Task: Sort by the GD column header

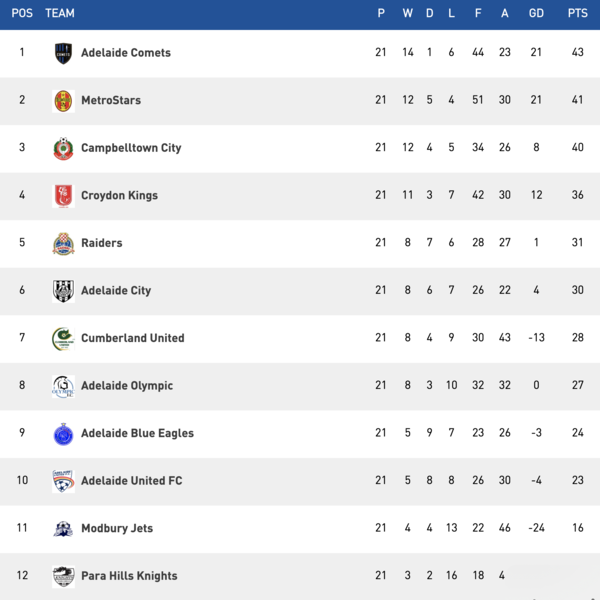Action: [536, 13]
